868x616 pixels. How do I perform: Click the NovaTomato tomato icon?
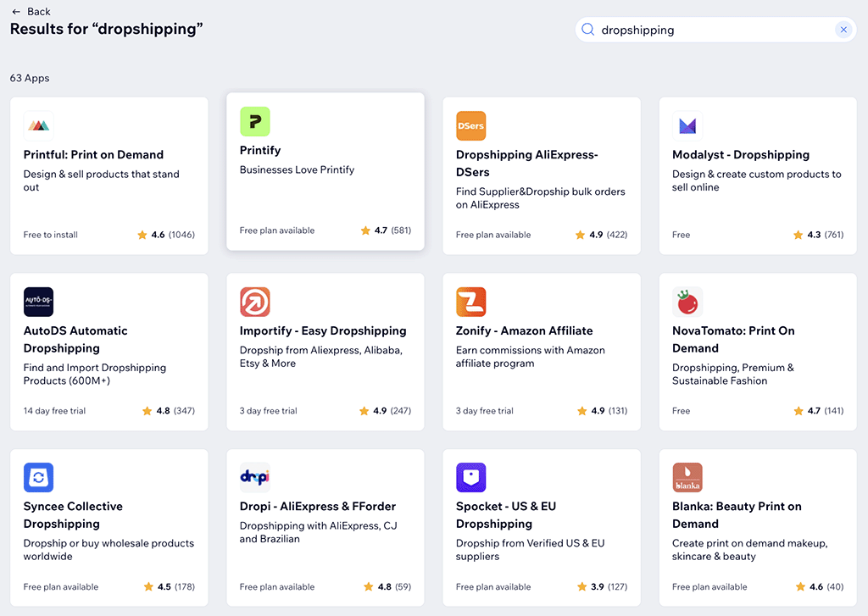click(687, 302)
